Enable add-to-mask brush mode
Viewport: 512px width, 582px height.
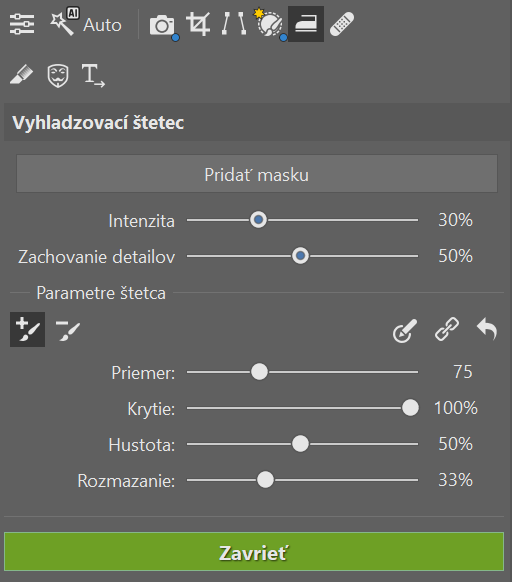[27, 329]
